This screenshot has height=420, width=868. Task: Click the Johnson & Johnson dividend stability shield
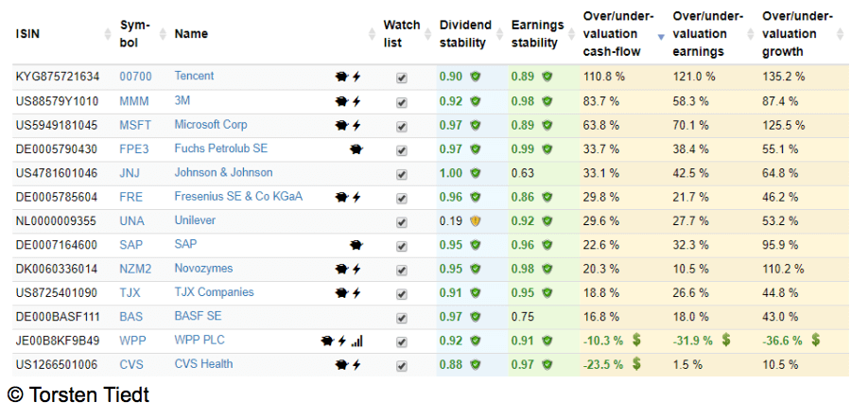point(475,173)
